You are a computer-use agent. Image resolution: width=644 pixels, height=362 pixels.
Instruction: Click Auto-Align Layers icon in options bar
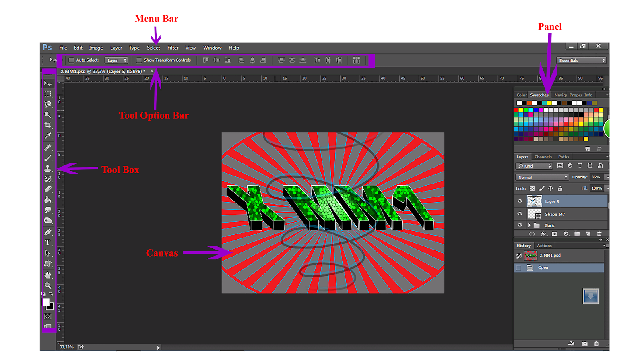click(357, 60)
